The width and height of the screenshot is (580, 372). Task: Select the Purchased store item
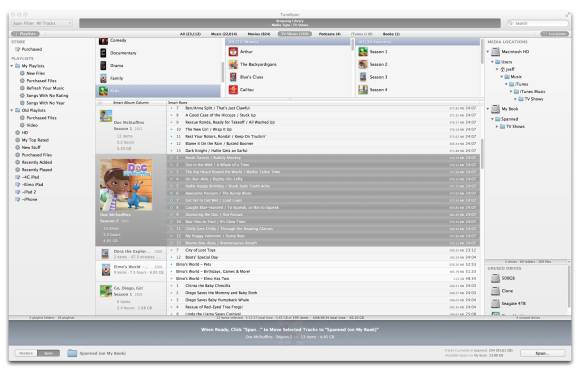[x=32, y=49]
